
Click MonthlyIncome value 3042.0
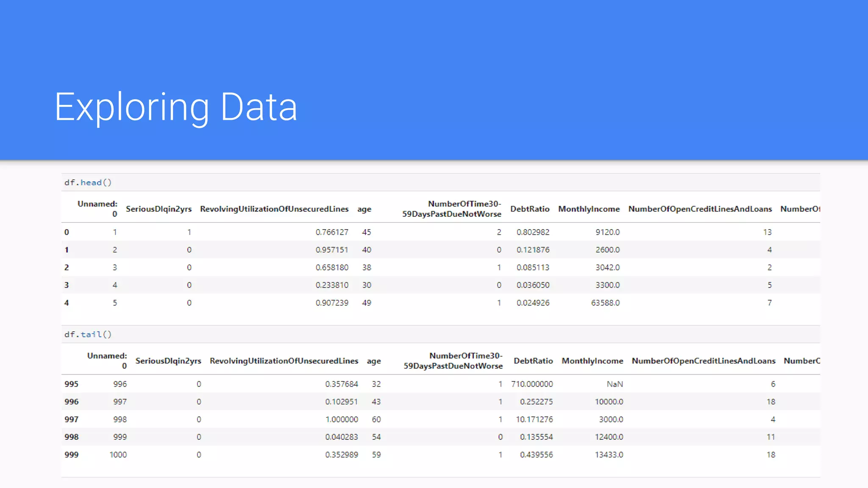(607, 268)
